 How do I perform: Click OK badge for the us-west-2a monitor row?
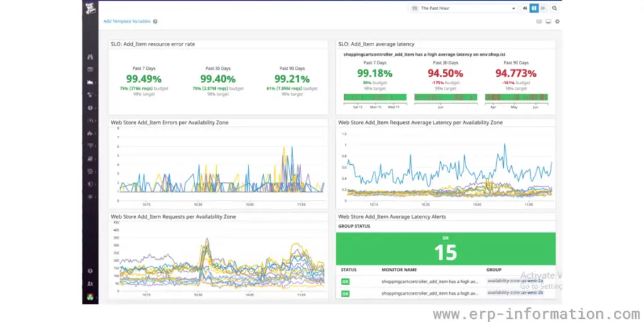point(345,282)
